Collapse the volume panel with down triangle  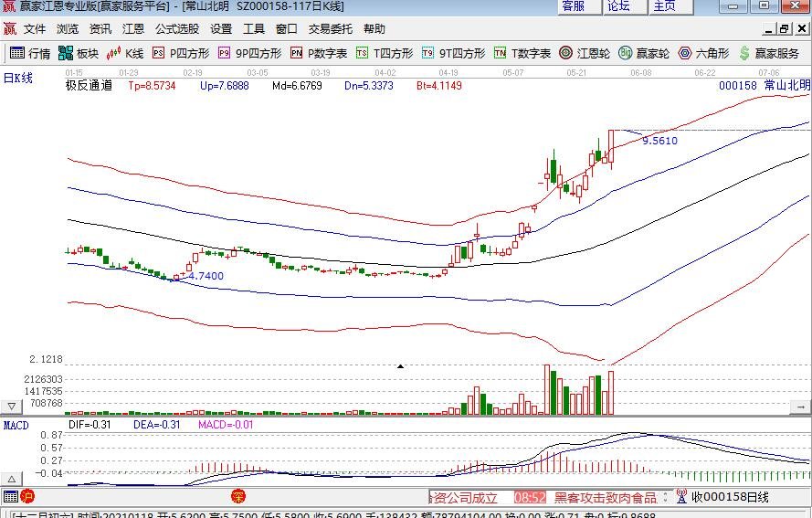12,406
